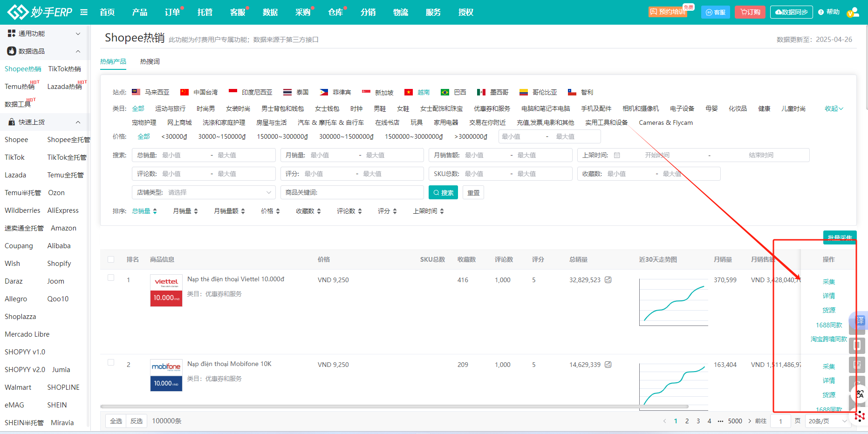Click the copy icon beside 32,829,523
The height and width of the screenshot is (434, 868).
tap(608, 280)
